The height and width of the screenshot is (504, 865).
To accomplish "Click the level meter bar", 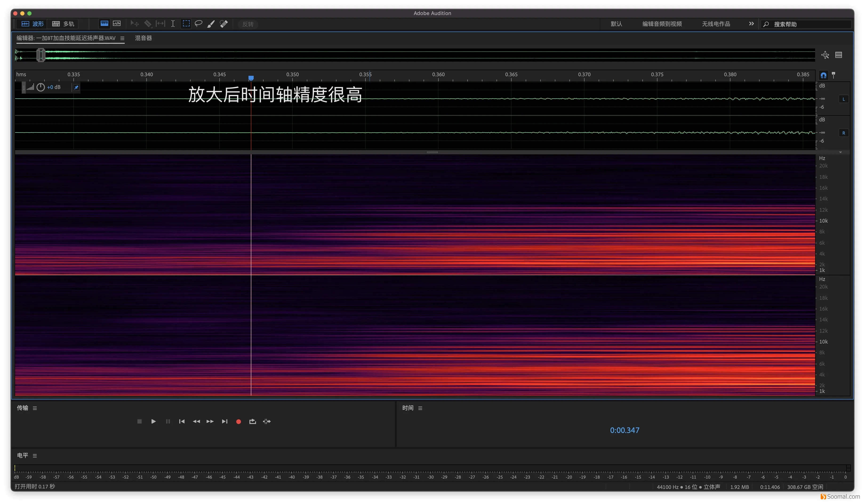I will (x=432, y=468).
